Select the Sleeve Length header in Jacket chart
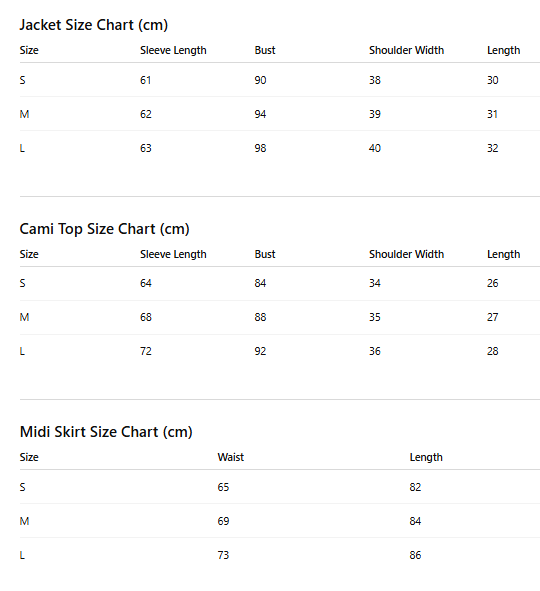Image resolution: width=540 pixels, height=591 pixels. click(x=173, y=50)
